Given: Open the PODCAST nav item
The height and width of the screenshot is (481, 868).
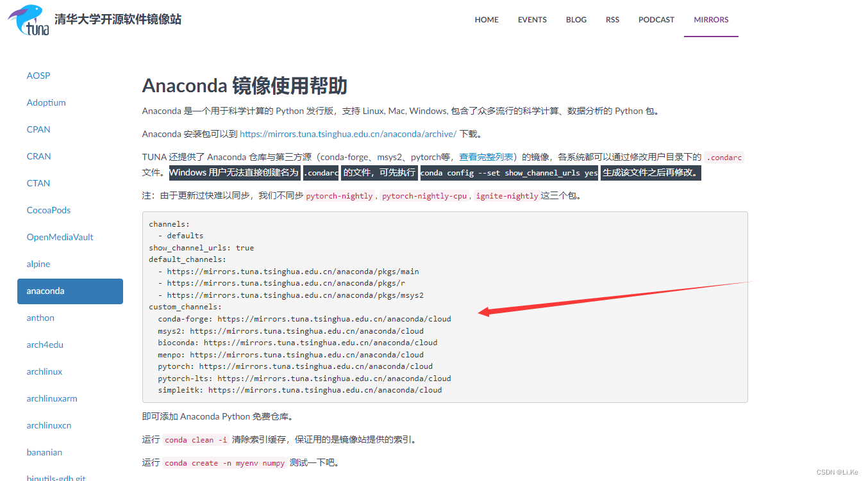Looking at the screenshot, I should pyautogui.click(x=656, y=20).
